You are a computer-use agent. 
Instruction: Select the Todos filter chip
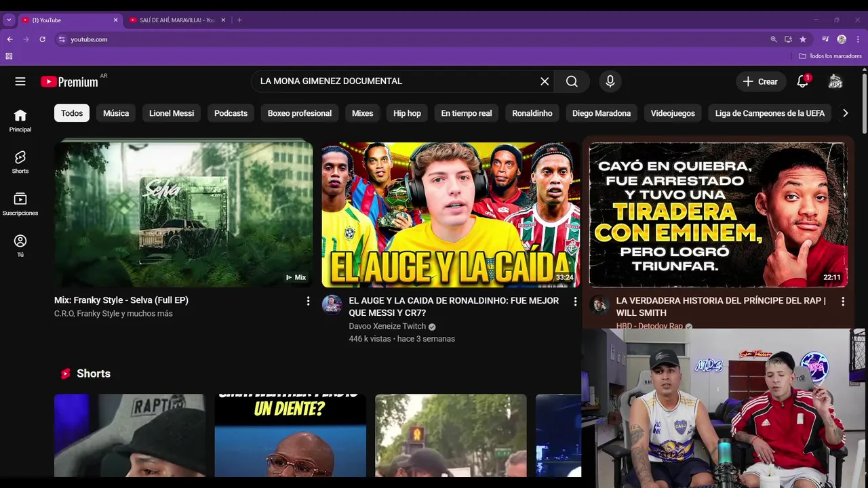click(72, 113)
